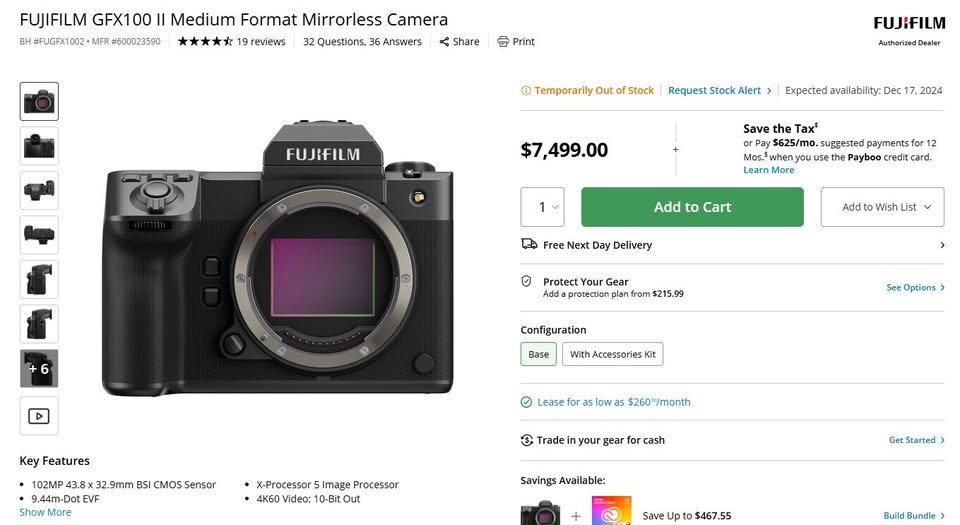Open the 19 reviews link
This screenshot has height=525, width=960.
point(261,42)
